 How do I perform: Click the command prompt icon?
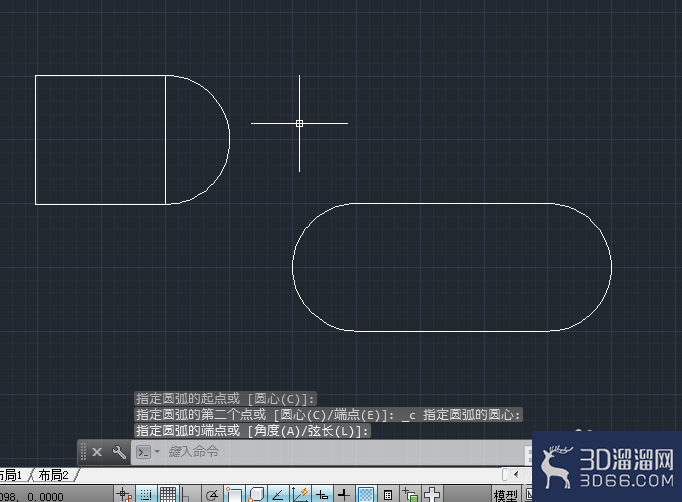click(143, 452)
